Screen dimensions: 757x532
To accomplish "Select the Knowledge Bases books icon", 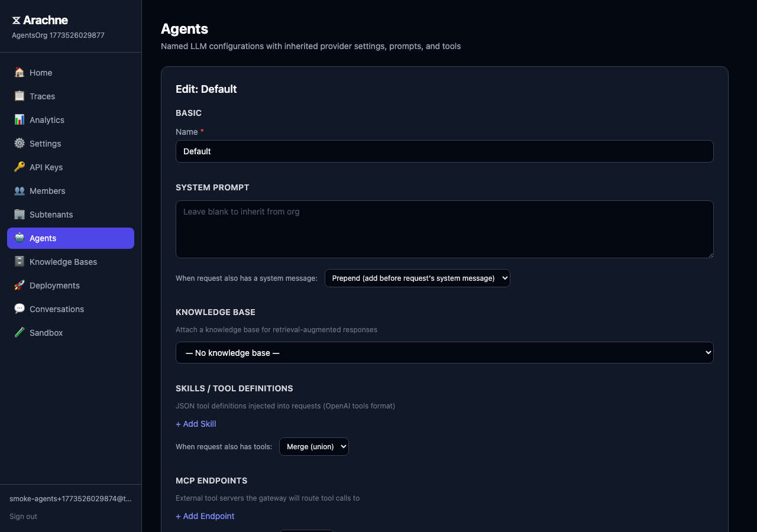I will pos(20,261).
